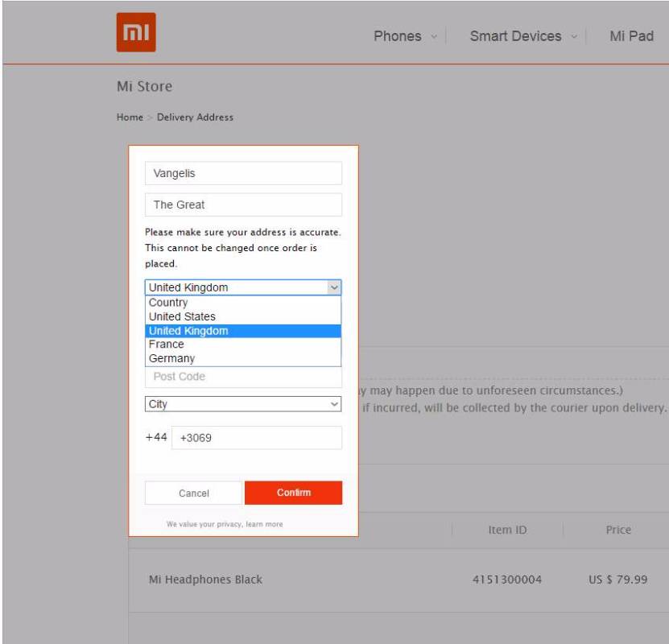Click the Item ID column header
This screenshot has height=644, width=669.
coord(507,530)
